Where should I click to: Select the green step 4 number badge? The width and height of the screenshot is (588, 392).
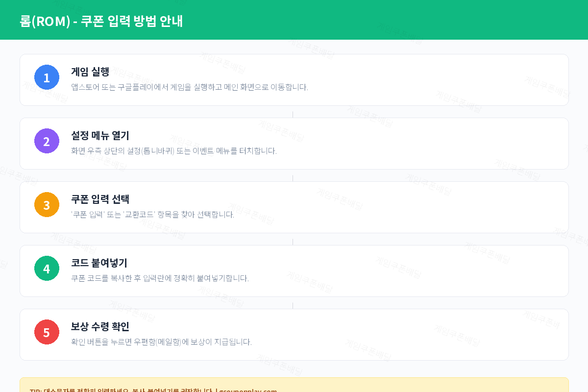click(47, 268)
